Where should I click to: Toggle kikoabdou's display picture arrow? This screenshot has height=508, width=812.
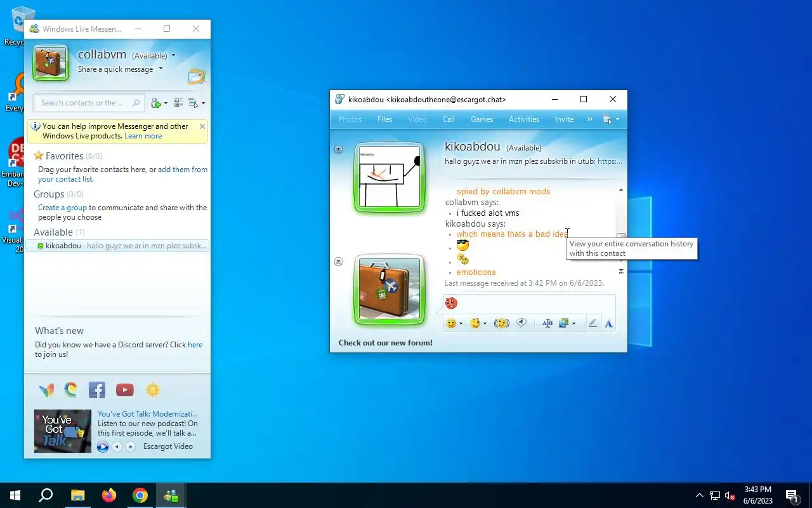(x=338, y=149)
